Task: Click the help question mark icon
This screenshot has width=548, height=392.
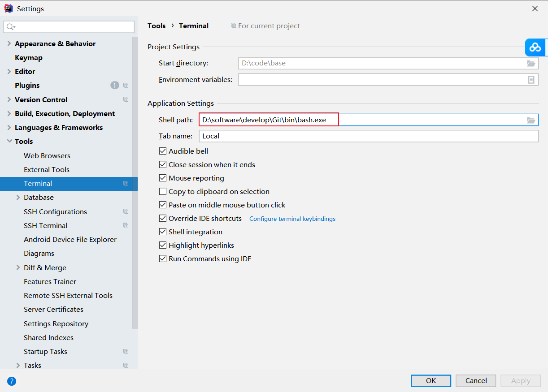Action: [12, 381]
